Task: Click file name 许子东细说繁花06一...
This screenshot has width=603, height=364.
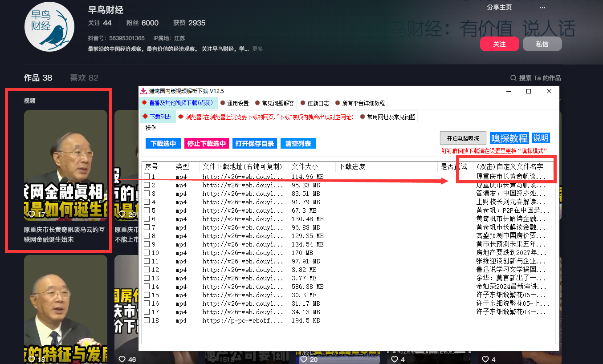Action: pyautogui.click(x=511, y=295)
